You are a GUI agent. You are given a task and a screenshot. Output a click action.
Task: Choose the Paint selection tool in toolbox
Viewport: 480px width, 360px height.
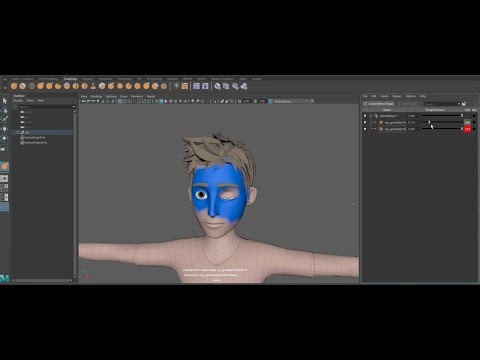pyautogui.click(x=5, y=119)
